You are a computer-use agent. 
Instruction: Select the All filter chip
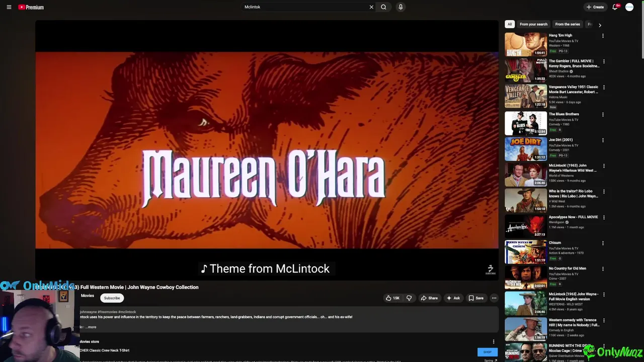click(510, 24)
